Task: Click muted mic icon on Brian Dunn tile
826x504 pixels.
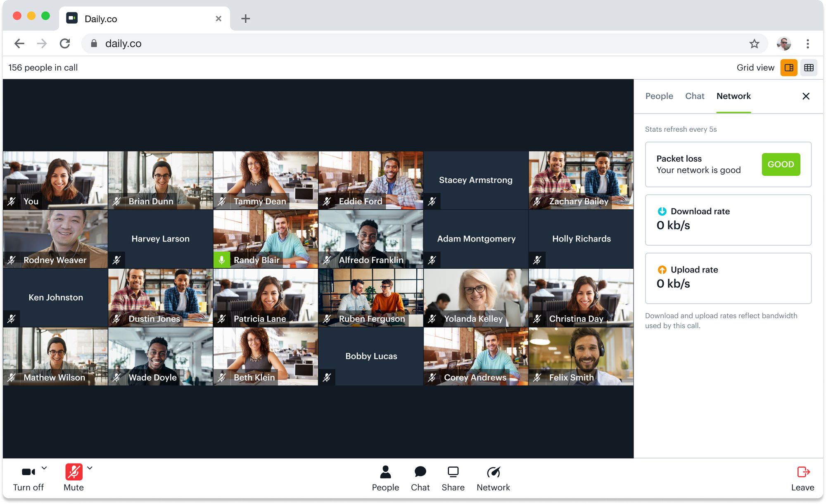Action: (x=117, y=201)
